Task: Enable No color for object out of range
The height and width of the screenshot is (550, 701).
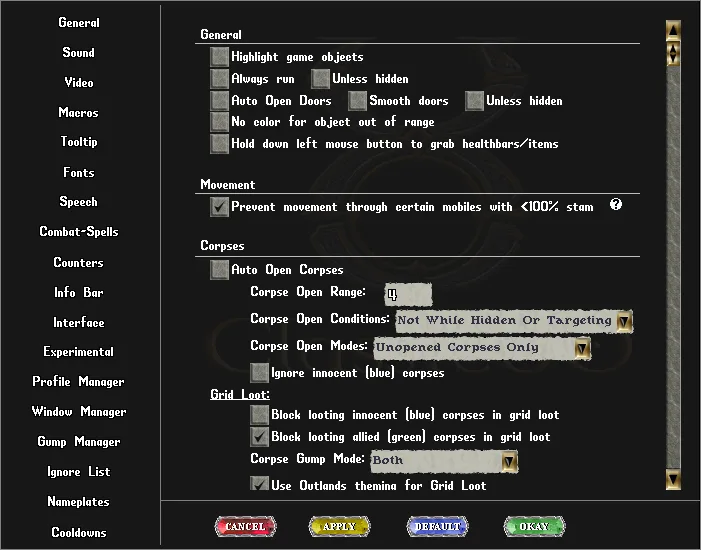Action: click(x=220, y=122)
